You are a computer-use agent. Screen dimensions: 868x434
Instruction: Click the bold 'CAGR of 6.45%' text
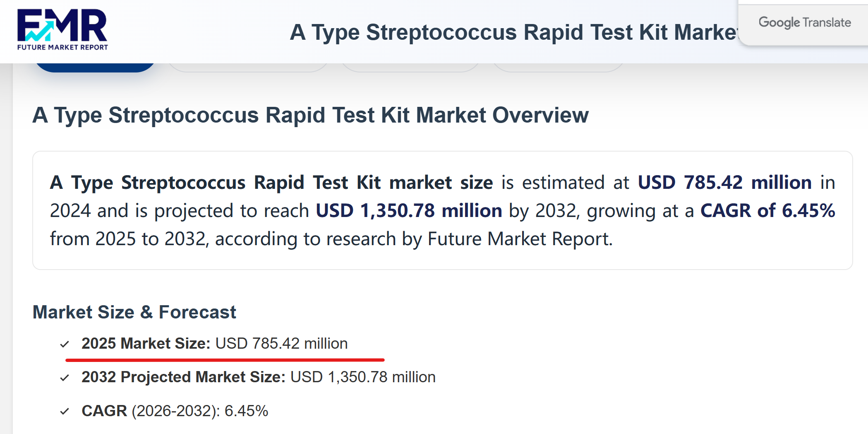tap(767, 211)
